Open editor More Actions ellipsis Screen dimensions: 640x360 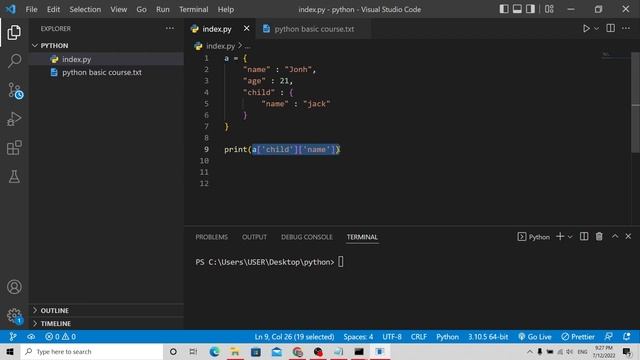point(626,28)
